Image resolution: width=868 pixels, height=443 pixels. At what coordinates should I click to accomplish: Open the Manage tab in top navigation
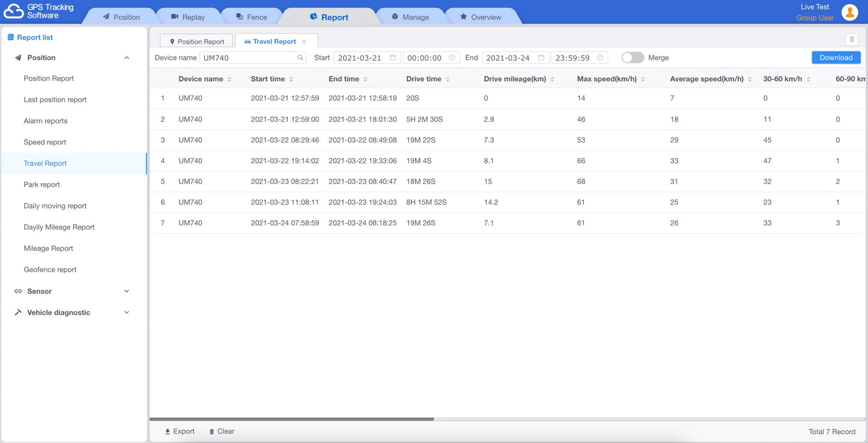[x=411, y=17]
